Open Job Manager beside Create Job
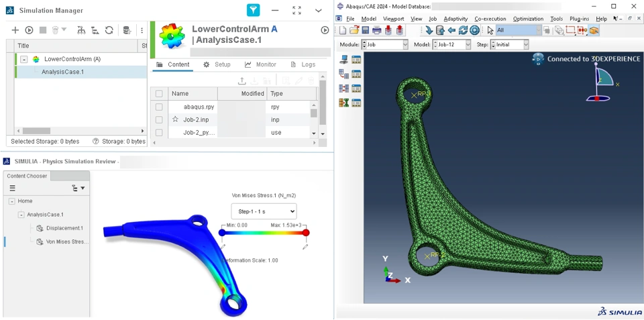Viewport: 644px width, 320px height. pyautogui.click(x=356, y=60)
